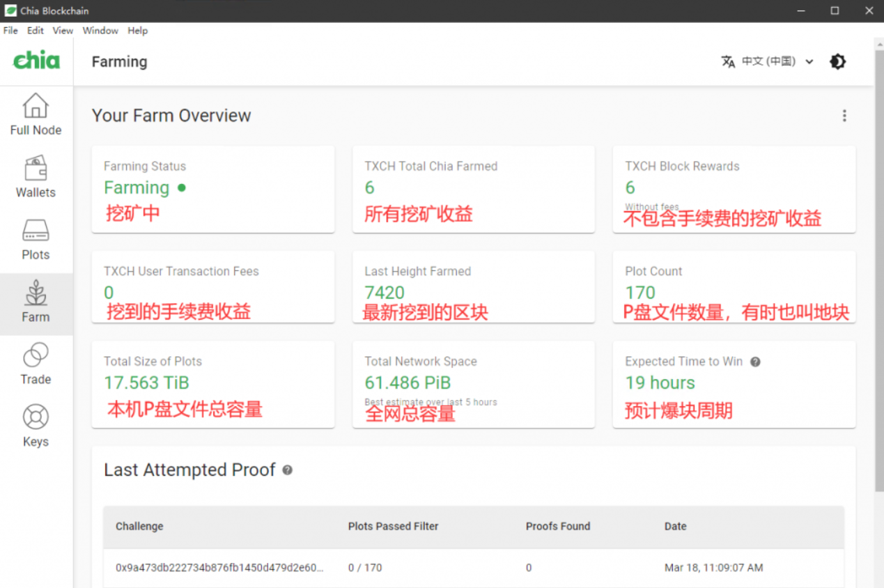Viewport: 884px width, 588px height.
Task: Click the vertical scrollbar on the right
Action: (x=879, y=272)
